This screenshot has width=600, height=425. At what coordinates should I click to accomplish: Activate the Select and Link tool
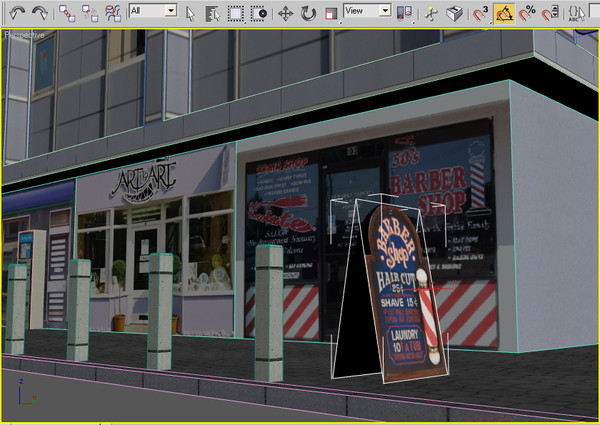pyautogui.click(x=67, y=13)
